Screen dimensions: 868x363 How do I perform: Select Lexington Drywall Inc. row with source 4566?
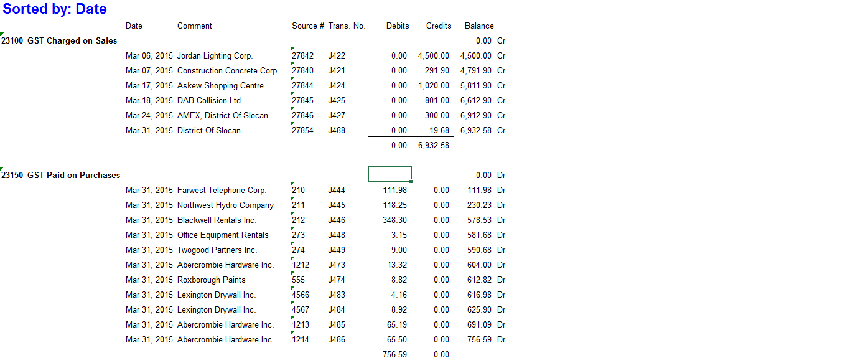(217, 295)
